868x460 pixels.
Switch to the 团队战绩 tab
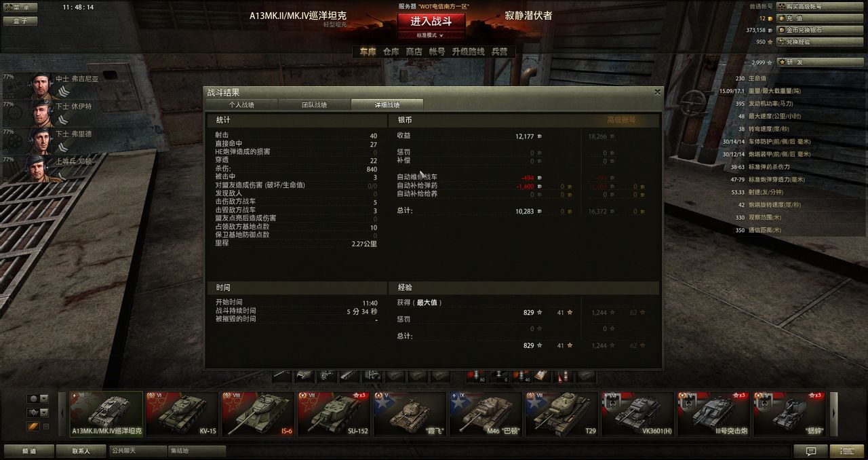[x=314, y=104]
